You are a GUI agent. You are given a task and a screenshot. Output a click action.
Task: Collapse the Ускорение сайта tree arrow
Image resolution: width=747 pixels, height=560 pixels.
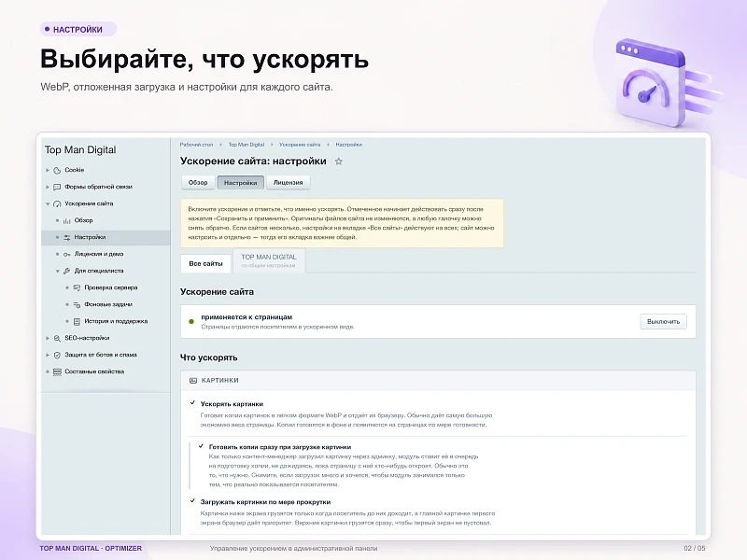pos(48,203)
